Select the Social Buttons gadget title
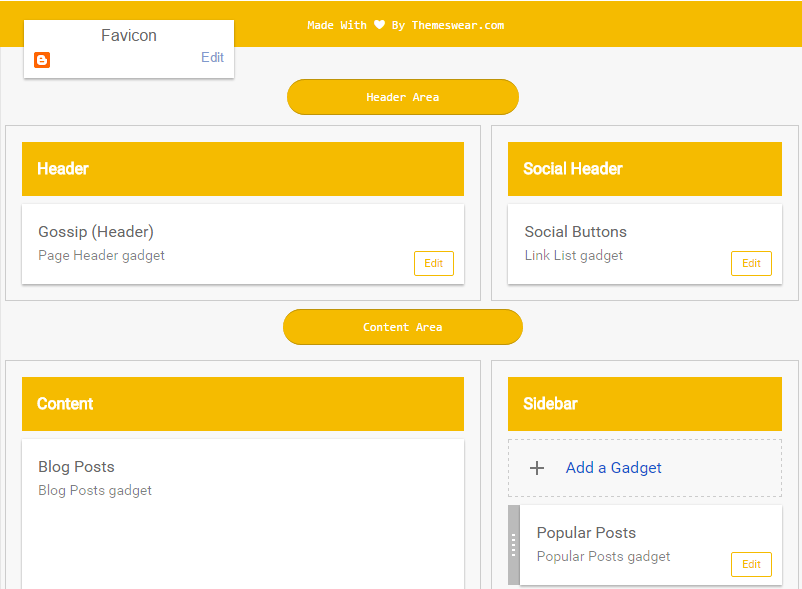The height and width of the screenshot is (589, 802). coord(576,232)
